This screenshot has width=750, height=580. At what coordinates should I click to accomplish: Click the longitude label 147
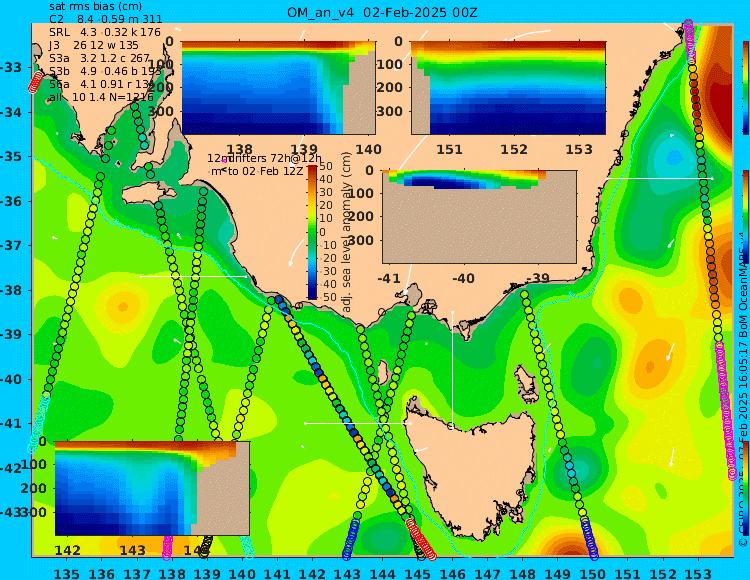487,573
